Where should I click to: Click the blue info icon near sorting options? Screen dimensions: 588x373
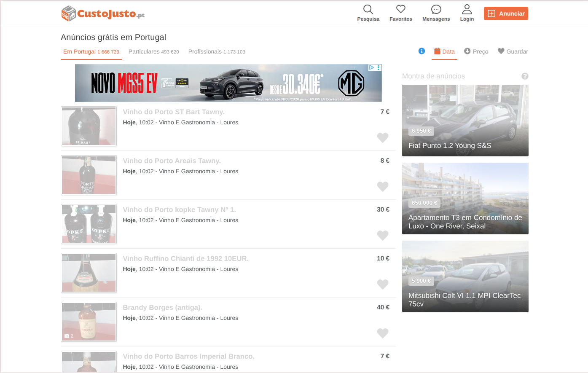422,51
